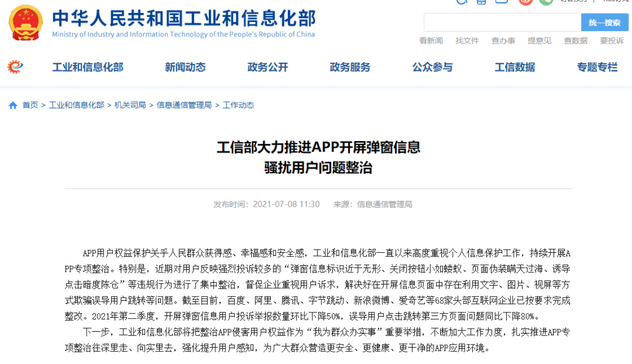Open the 新闻动态 menu
The height and width of the screenshot is (364, 632).
(x=185, y=67)
